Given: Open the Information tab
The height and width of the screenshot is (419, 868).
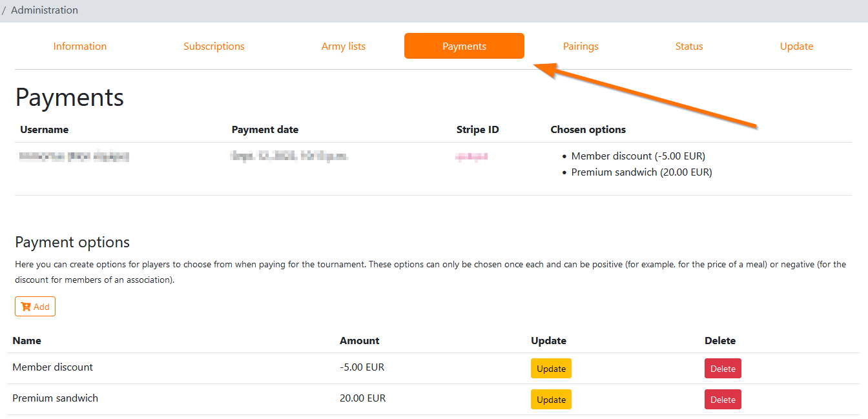Looking at the screenshot, I should [x=80, y=46].
